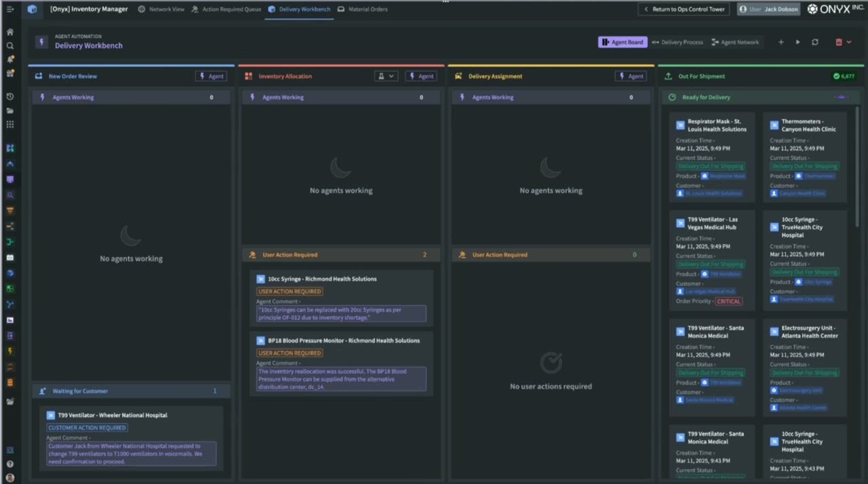This screenshot has width=868, height=484.
Task: Click the 6,677 count badge in Out For Shipment
Action: click(x=844, y=77)
